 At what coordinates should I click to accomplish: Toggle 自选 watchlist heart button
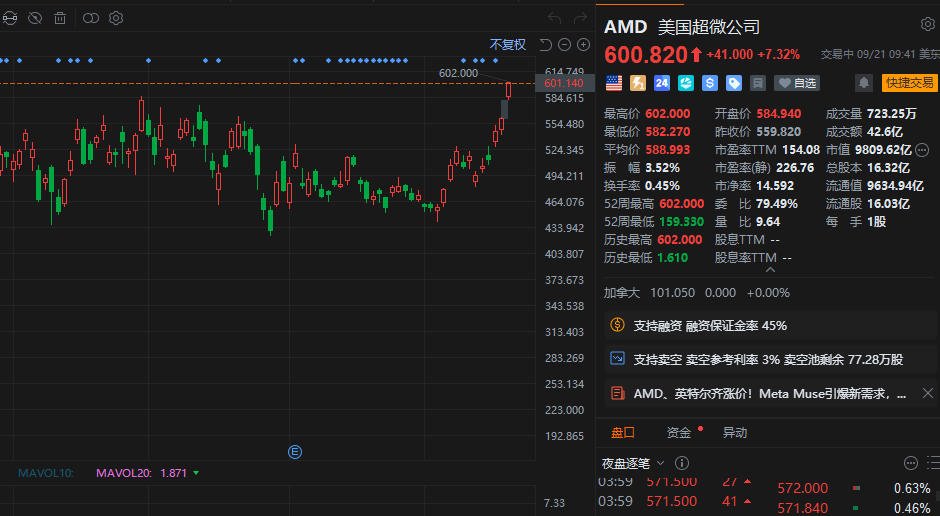(x=797, y=83)
